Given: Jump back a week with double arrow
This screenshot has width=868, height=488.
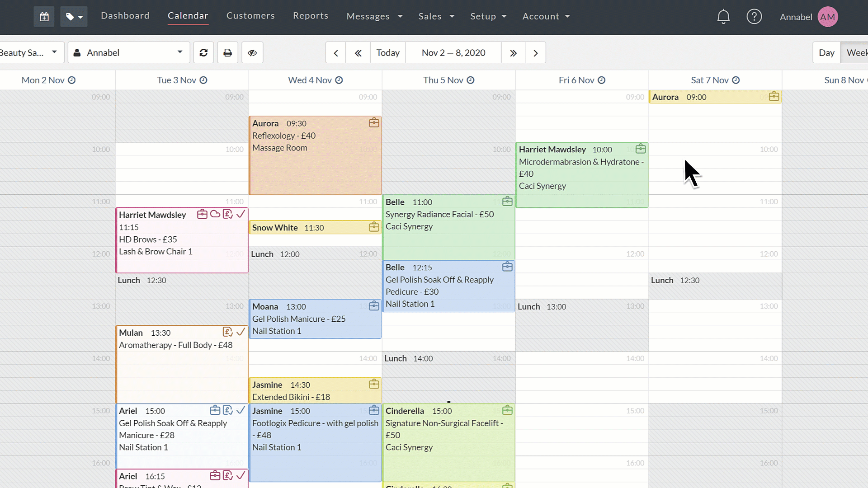Looking at the screenshot, I should tap(358, 53).
